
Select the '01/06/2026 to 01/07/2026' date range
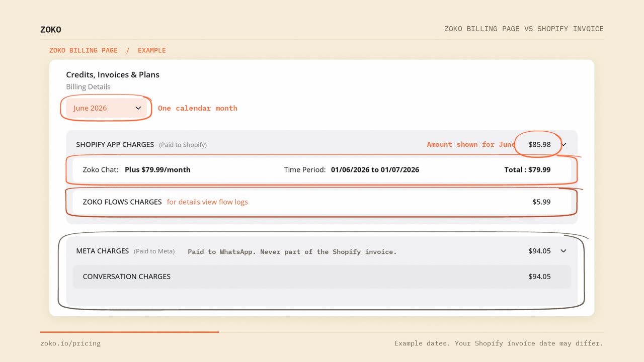coord(375,170)
